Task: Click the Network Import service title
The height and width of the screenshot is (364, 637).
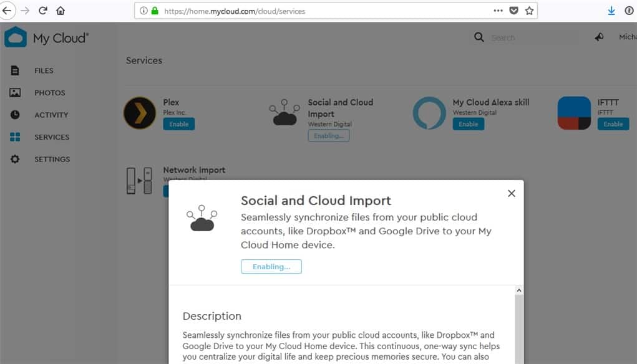Action: coord(194,170)
